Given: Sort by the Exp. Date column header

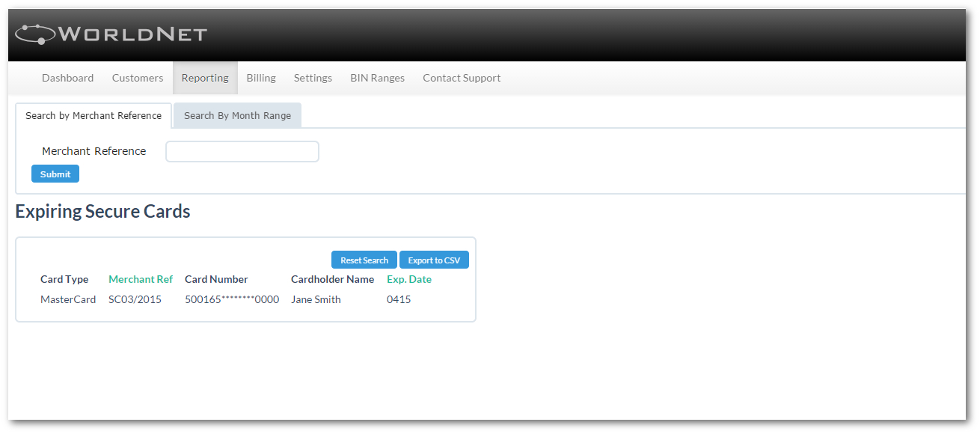Looking at the screenshot, I should [408, 279].
